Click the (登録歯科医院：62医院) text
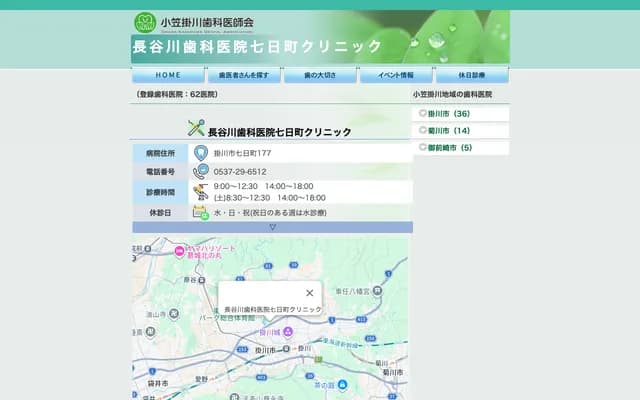640x400 pixels. [177, 94]
